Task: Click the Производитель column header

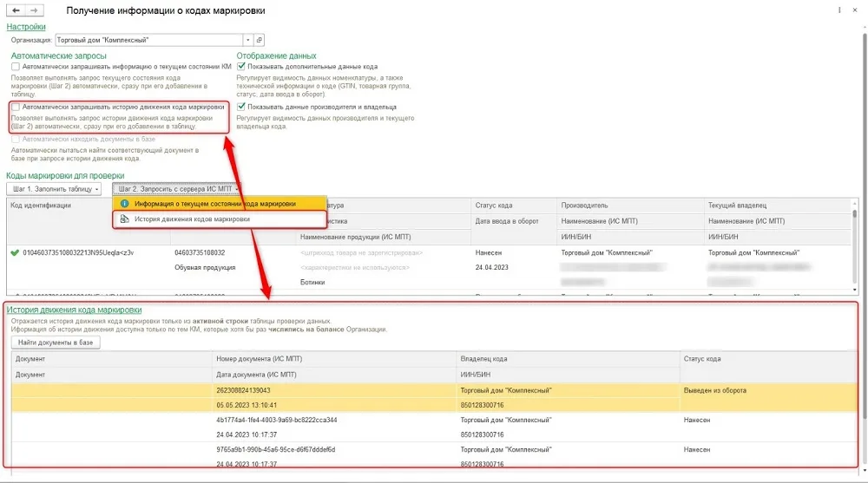Action: (x=584, y=206)
